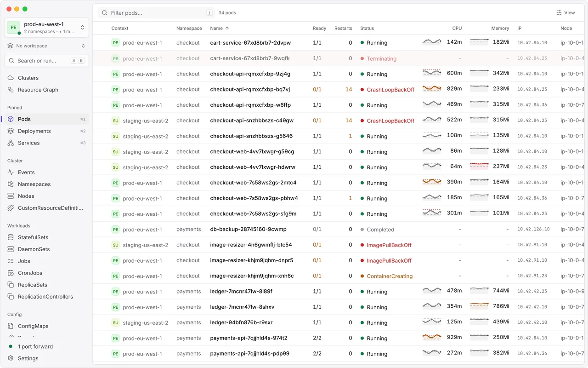Sort by the Memory column header

[500, 29]
